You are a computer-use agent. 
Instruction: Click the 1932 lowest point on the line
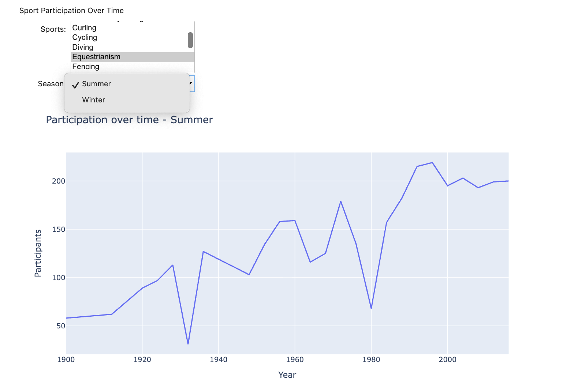pyautogui.click(x=188, y=344)
